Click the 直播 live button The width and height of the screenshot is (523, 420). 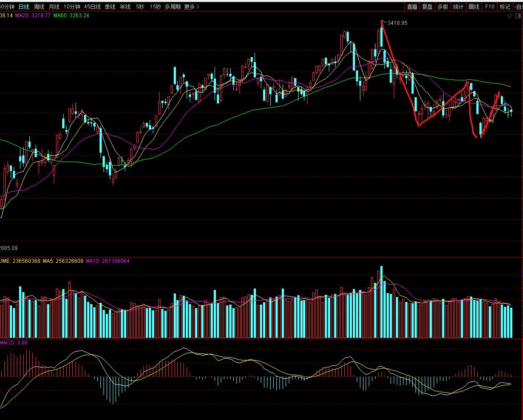[412, 7]
